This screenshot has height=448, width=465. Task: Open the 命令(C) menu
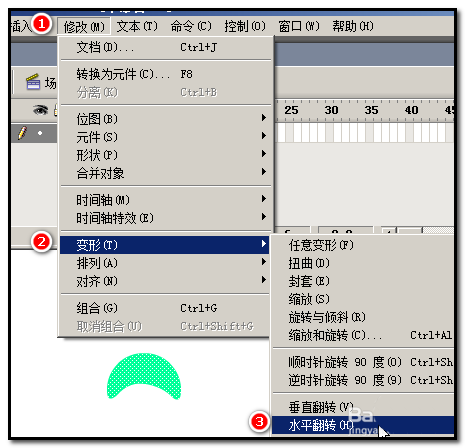(191, 26)
